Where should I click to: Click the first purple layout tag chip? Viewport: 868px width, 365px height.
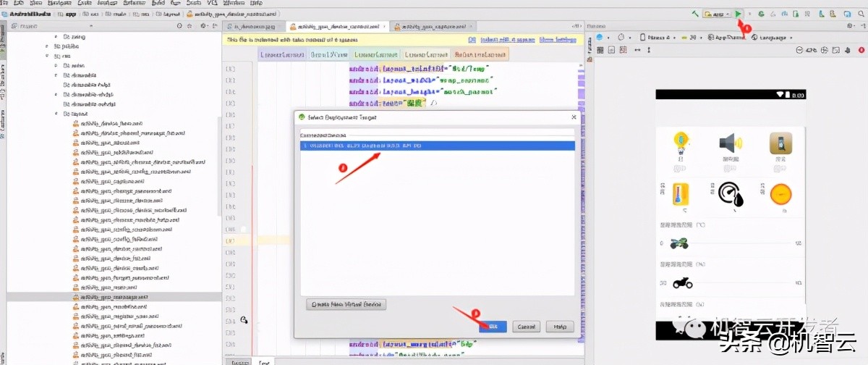point(284,54)
